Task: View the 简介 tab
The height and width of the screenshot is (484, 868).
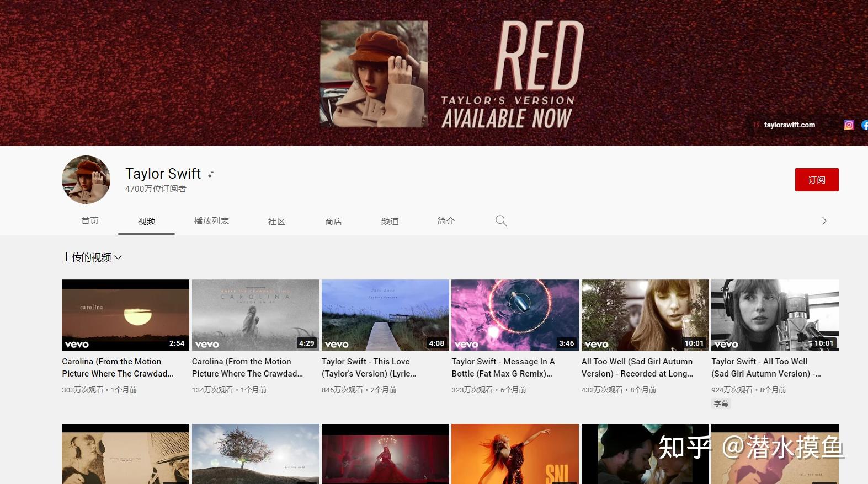Action: point(446,221)
